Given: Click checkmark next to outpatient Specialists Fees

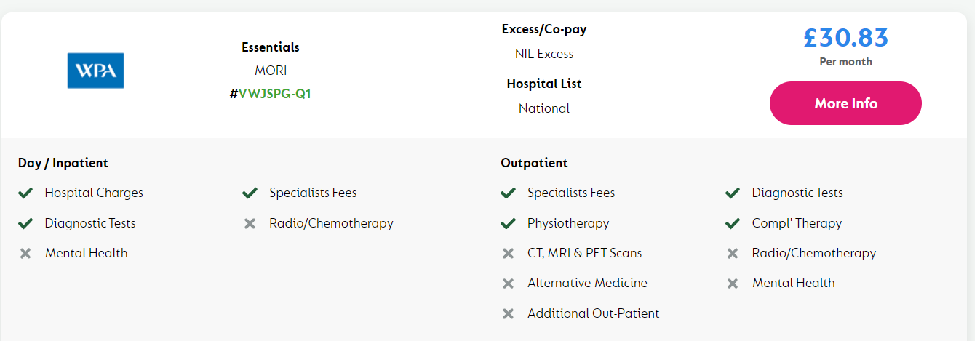Looking at the screenshot, I should point(509,193).
